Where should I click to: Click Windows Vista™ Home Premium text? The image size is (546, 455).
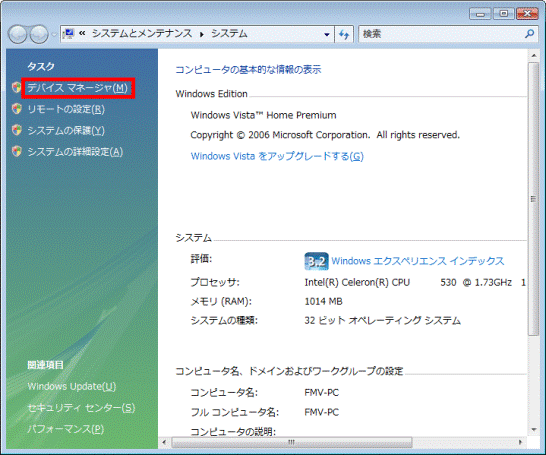point(263,115)
